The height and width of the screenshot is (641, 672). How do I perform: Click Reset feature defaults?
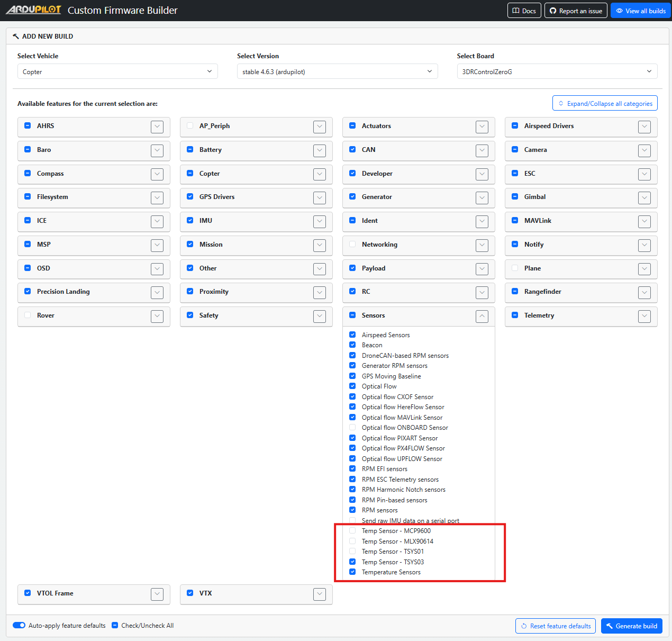pyautogui.click(x=555, y=626)
